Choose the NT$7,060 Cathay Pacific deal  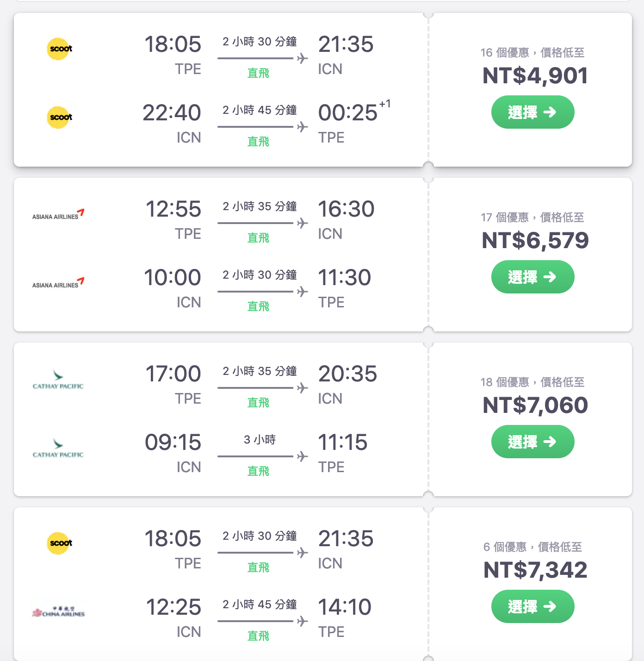click(x=533, y=442)
